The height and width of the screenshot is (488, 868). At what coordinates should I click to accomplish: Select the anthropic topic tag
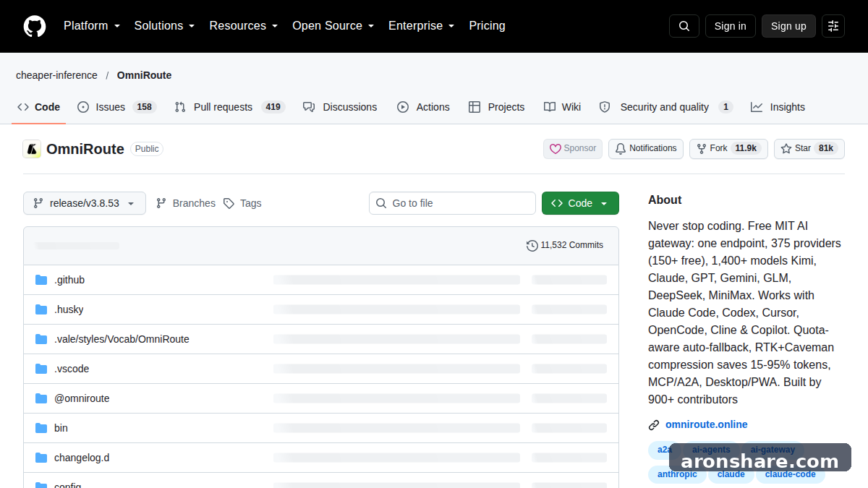point(678,474)
